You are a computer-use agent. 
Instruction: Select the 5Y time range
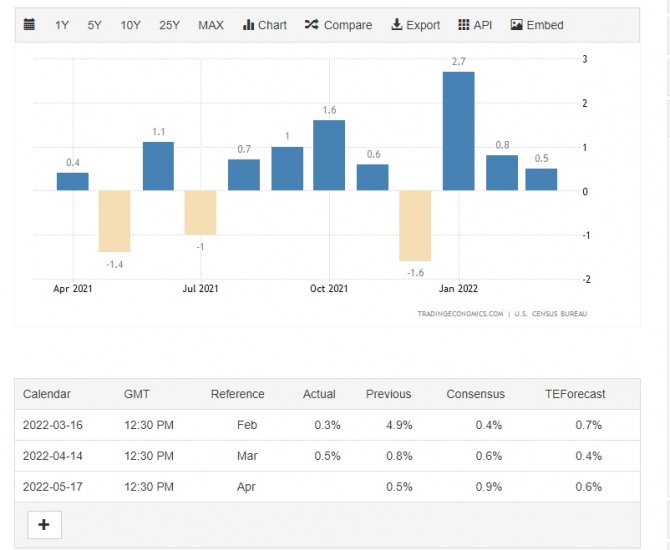[94, 25]
